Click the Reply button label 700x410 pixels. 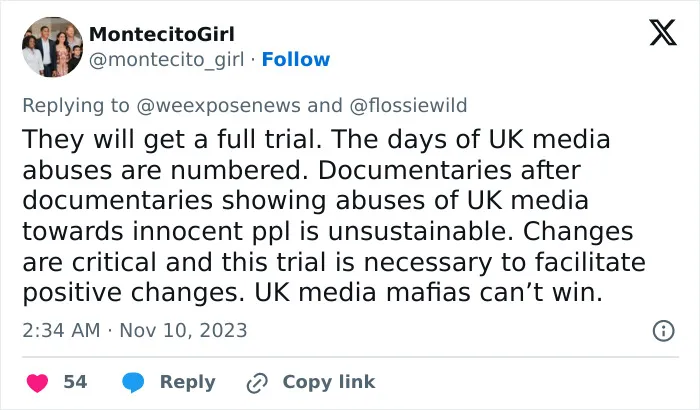[188, 382]
